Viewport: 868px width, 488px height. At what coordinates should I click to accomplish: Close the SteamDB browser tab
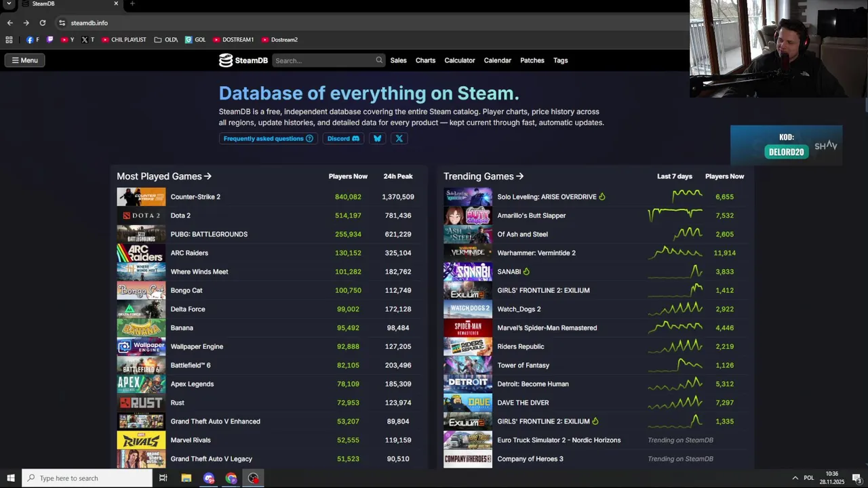tap(116, 4)
